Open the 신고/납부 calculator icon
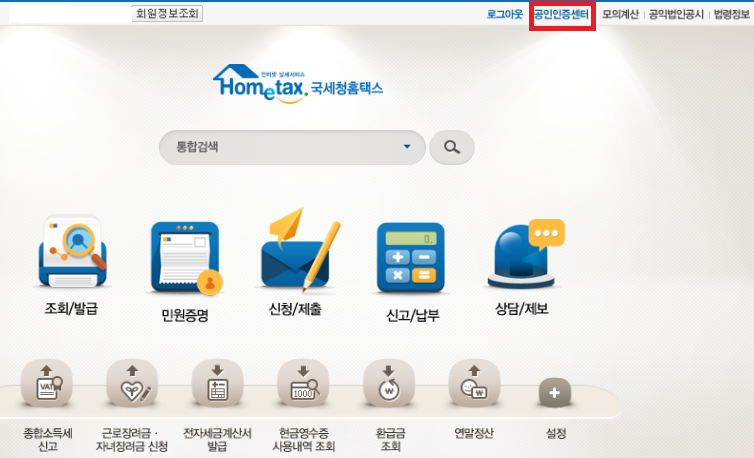Viewport: 754px width, 458px height. tap(410, 255)
